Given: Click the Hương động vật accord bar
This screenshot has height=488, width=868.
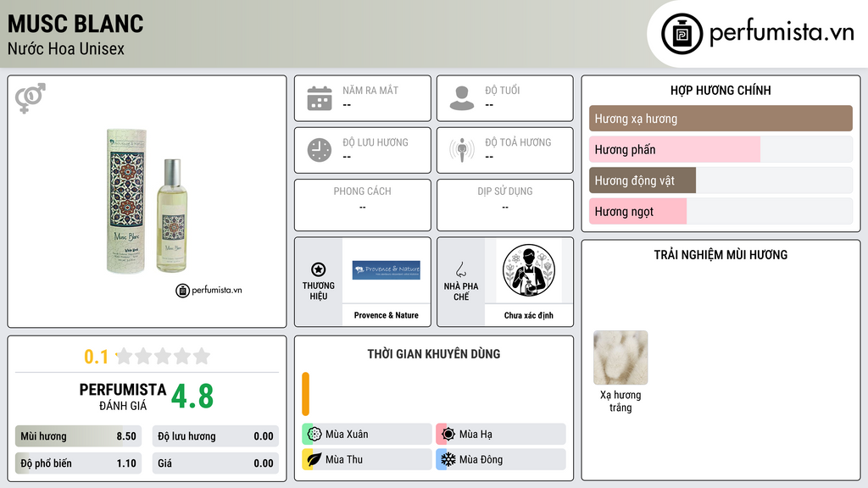Looking at the screenshot, I should 721,180.
